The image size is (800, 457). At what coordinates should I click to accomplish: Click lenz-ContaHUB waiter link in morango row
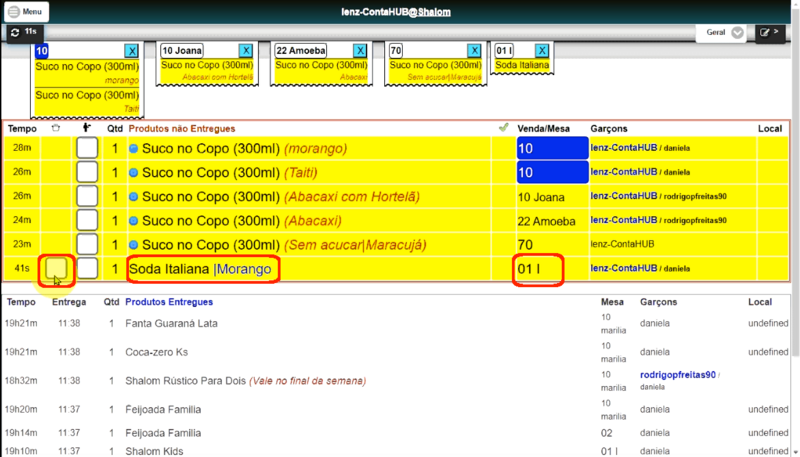(x=623, y=148)
